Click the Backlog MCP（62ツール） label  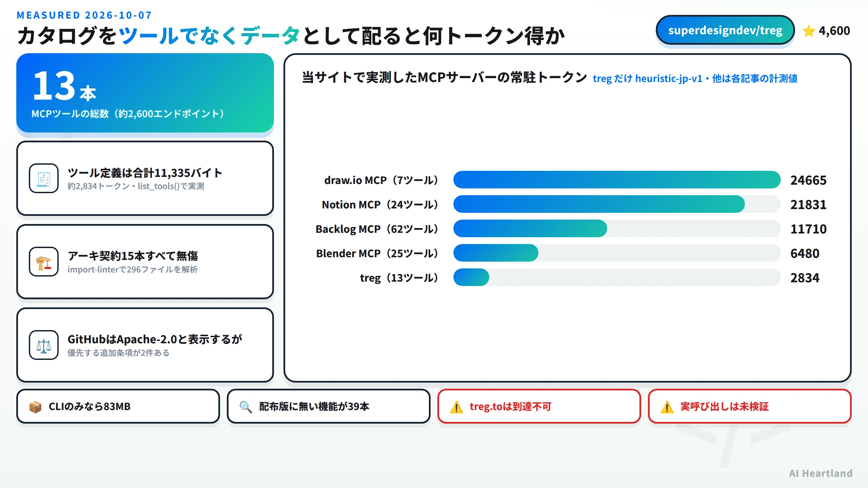(x=377, y=229)
